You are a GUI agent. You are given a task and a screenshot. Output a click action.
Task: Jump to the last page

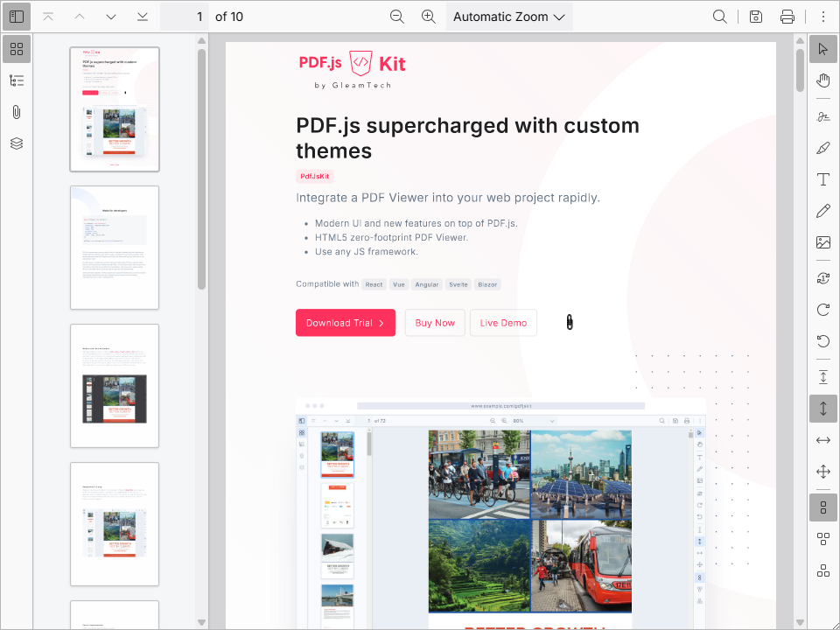click(143, 17)
